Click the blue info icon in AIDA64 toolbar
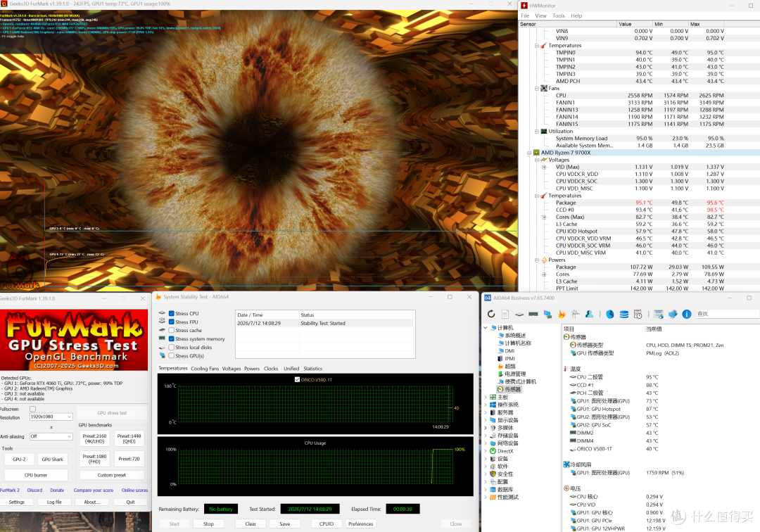The height and width of the screenshot is (532, 760). pyautogui.click(x=686, y=314)
